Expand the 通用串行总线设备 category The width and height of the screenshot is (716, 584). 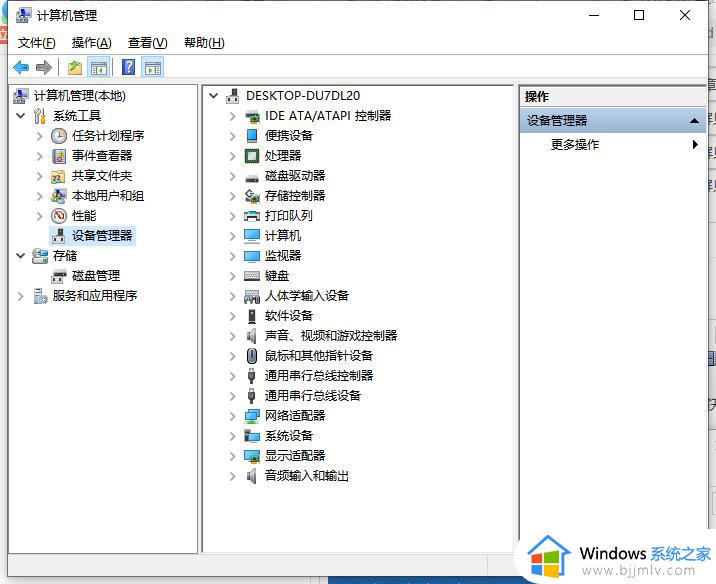(x=232, y=396)
